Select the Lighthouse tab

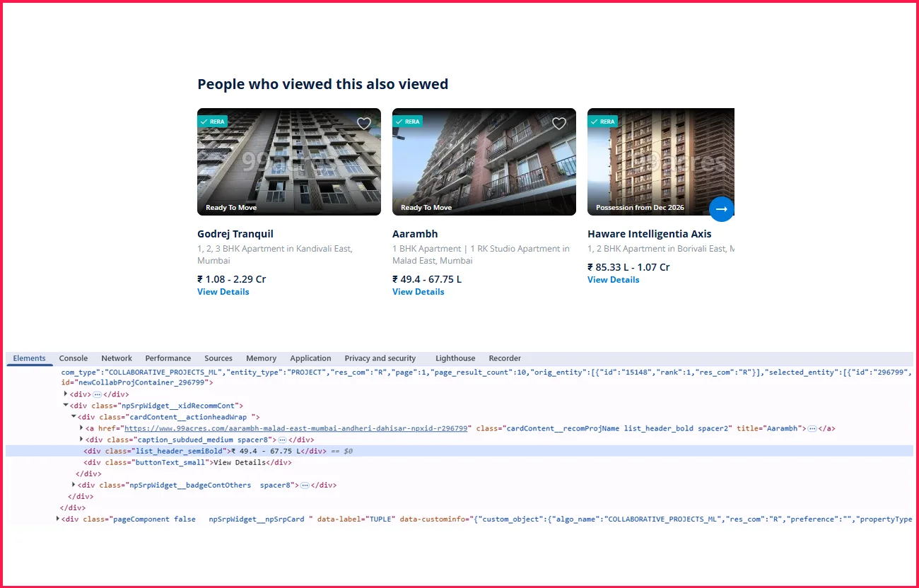455,358
